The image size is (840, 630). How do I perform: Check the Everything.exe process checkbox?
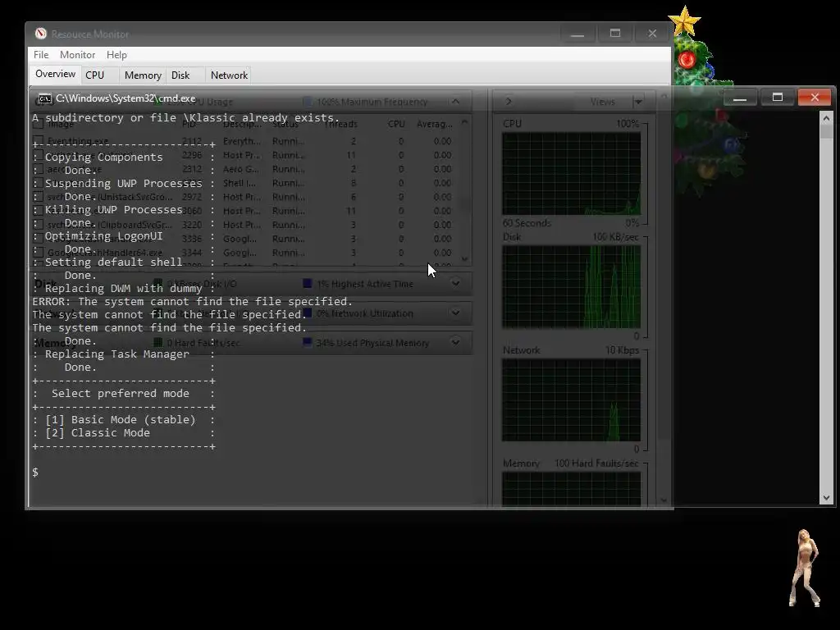pyautogui.click(x=38, y=141)
